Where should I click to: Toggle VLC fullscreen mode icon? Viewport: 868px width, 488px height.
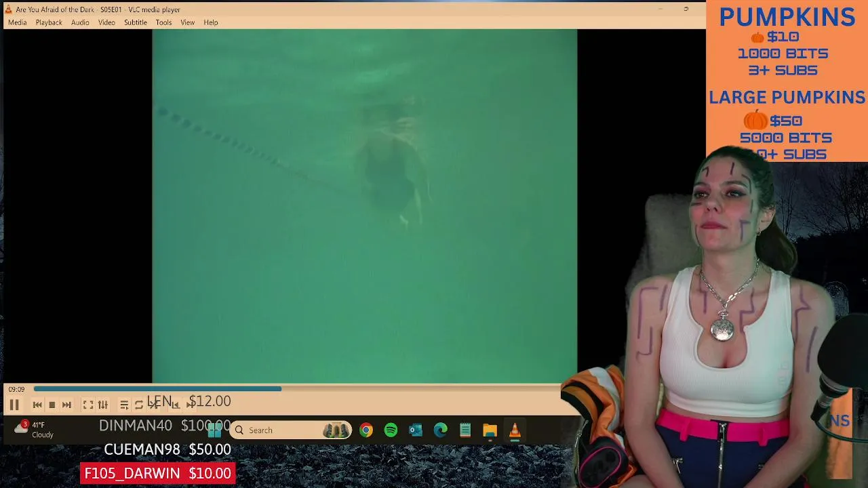88,405
